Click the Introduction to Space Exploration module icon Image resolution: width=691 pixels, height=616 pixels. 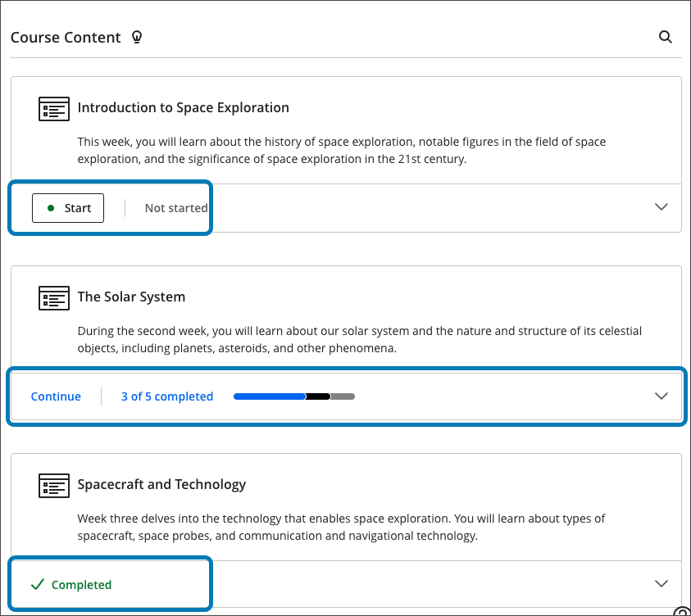54,108
